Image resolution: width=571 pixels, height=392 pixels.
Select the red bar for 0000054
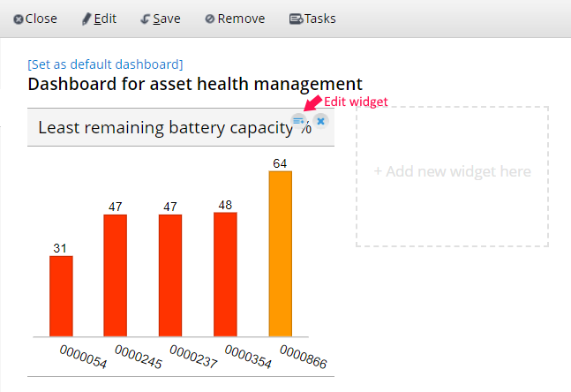(x=61, y=296)
